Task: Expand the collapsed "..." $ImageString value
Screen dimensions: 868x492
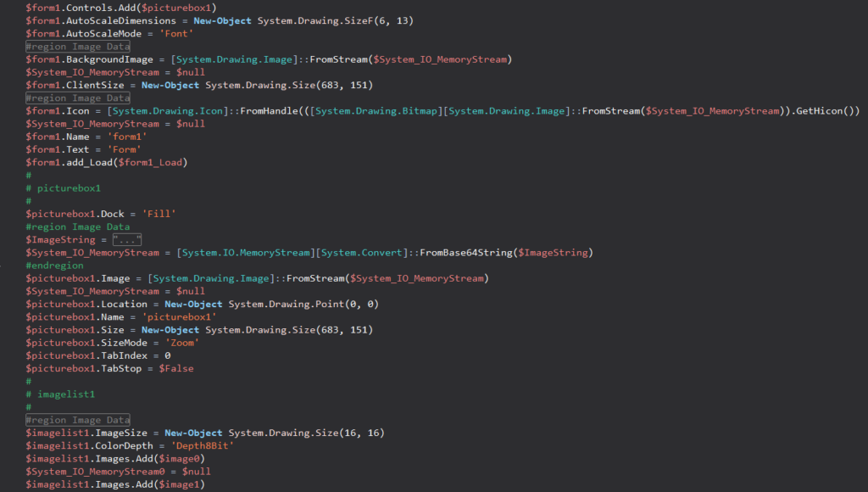Action: pyautogui.click(x=127, y=240)
